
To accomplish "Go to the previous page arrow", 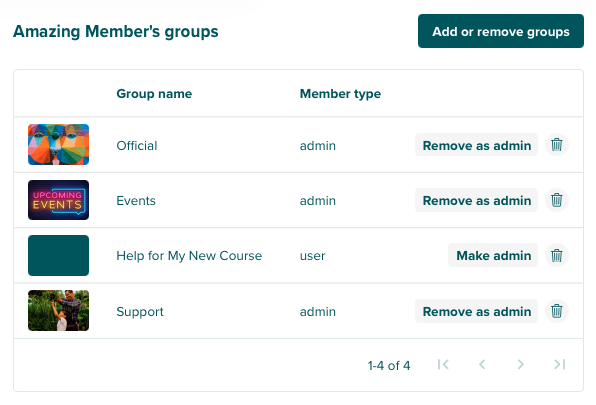I will [x=482, y=365].
